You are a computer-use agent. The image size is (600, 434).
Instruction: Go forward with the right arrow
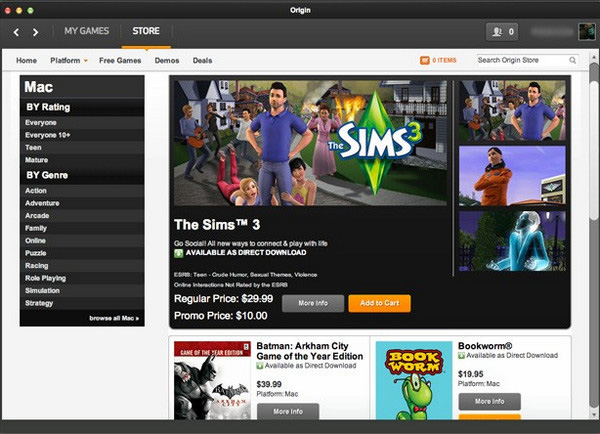coord(35,32)
